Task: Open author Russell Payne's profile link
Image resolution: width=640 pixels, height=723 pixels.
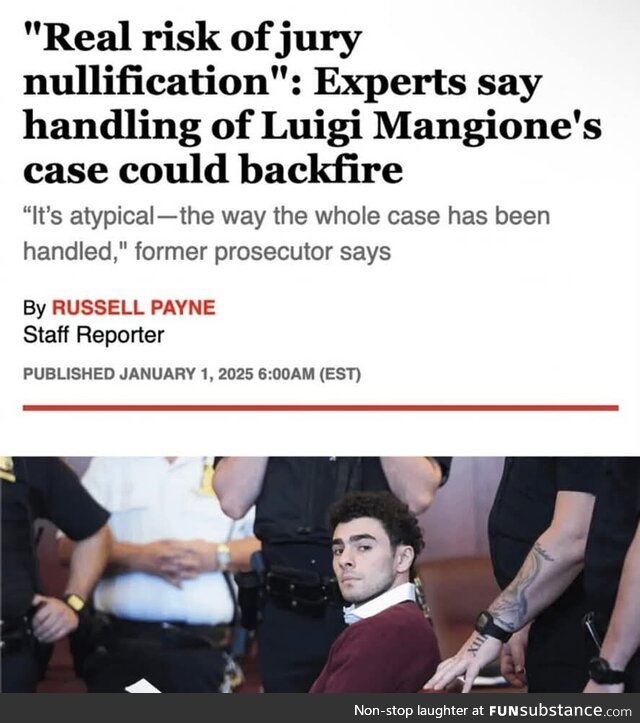Action: [x=134, y=308]
